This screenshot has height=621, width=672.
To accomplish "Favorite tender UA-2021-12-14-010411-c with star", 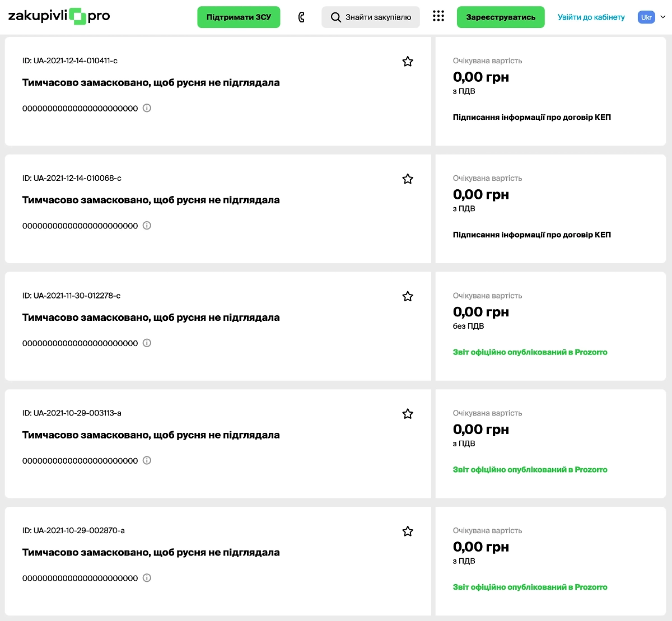I will (408, 62).
